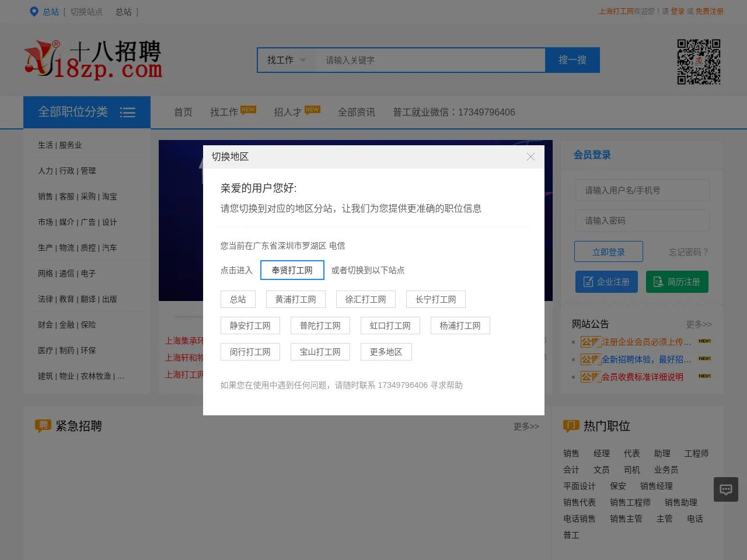The width and height of the screenshot is (747, 560).
Task: Open the chat support icon
Action: click(726, 489)
